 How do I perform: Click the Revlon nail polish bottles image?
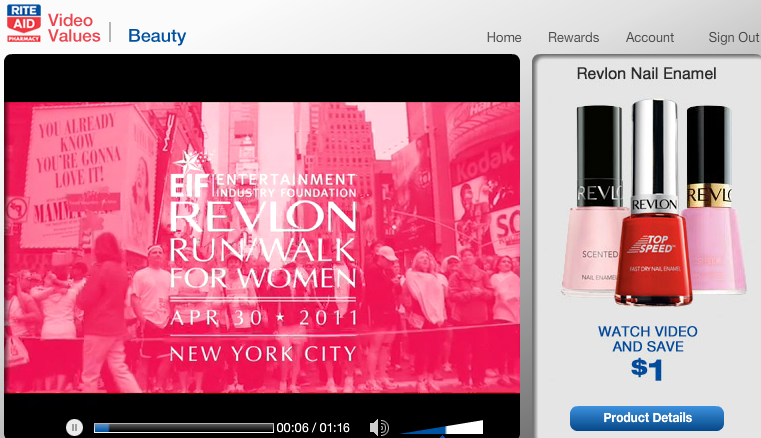click(x=653, y=202)
